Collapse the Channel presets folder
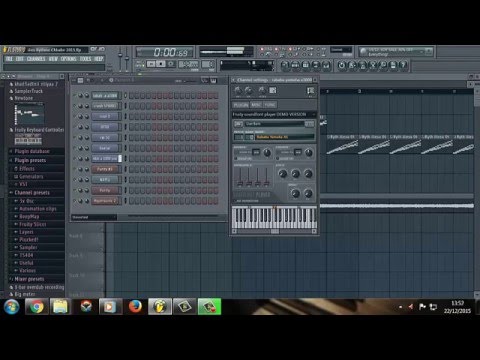 click(x=32, y=193)
